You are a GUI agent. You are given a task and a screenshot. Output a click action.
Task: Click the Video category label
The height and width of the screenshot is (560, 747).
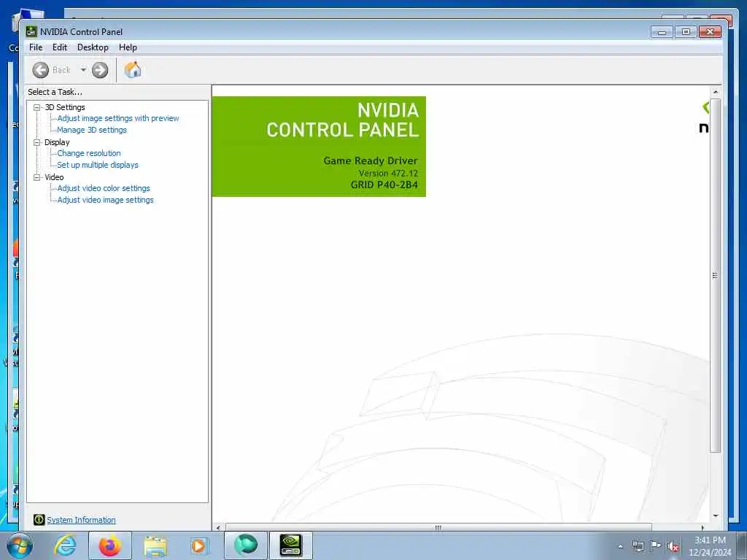(54, 177)
